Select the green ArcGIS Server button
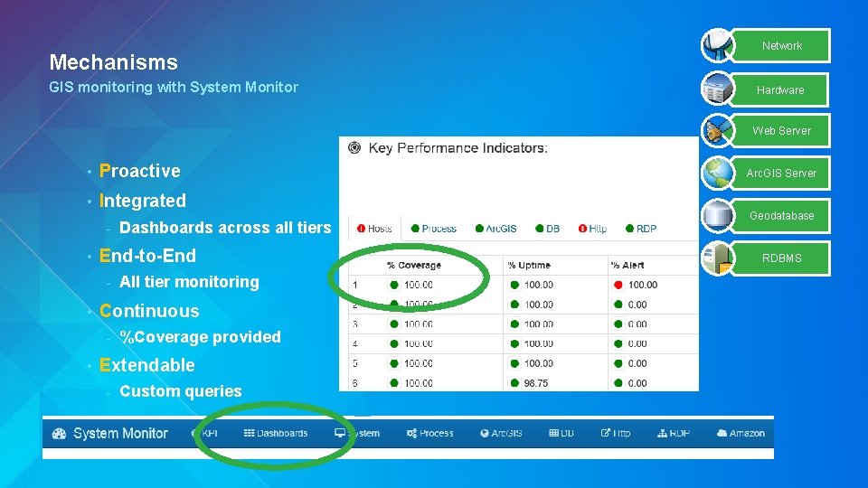Viewport: 868px width, 488px height. pos(781,174)
